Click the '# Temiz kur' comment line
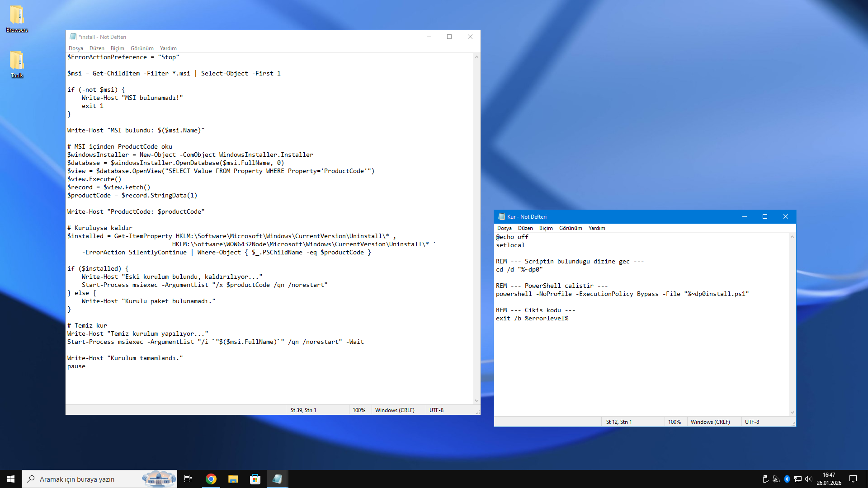This screenshot has height=488, width=868. (87, 325)
